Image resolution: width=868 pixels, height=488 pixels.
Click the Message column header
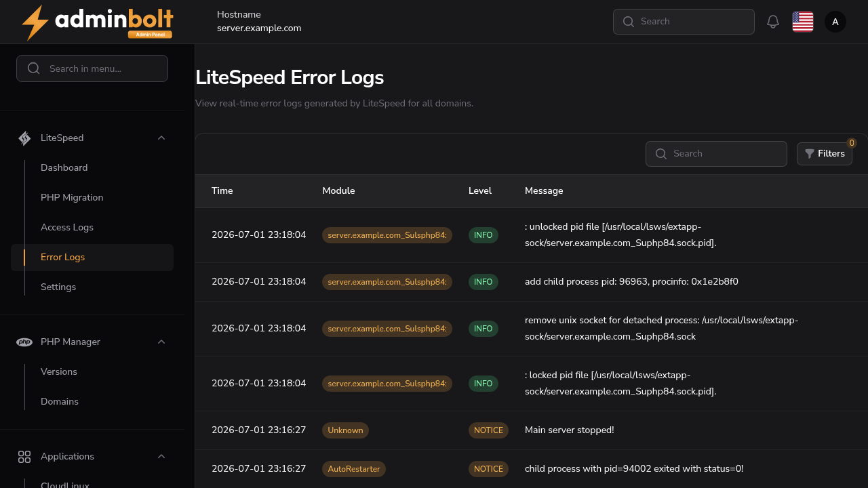(544, 191)
